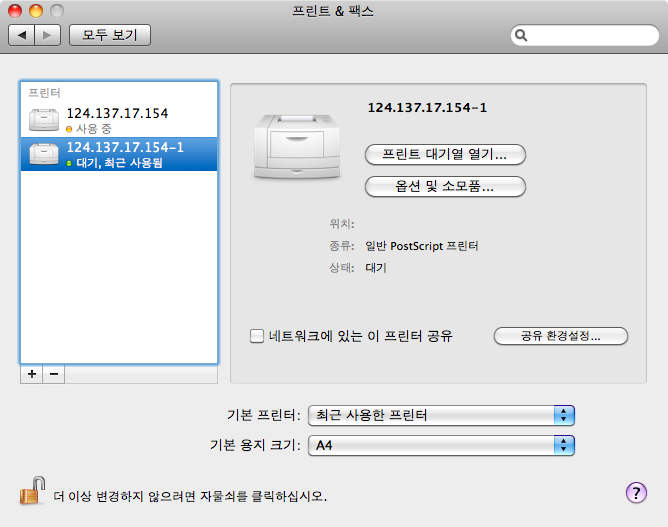Click printer icon beside 124.137.17.154-1 row
The width and height of the screenshot is (668, 527).
[44, 154]
